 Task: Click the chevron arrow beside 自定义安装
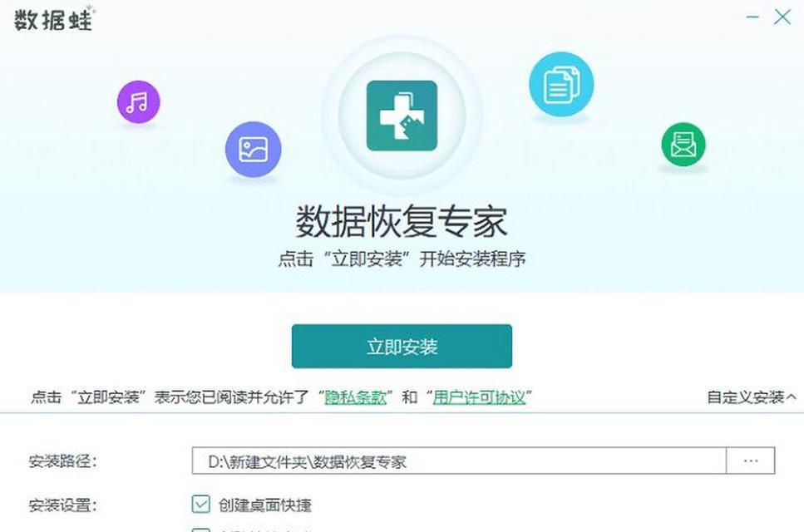click(x=792, y=397)
